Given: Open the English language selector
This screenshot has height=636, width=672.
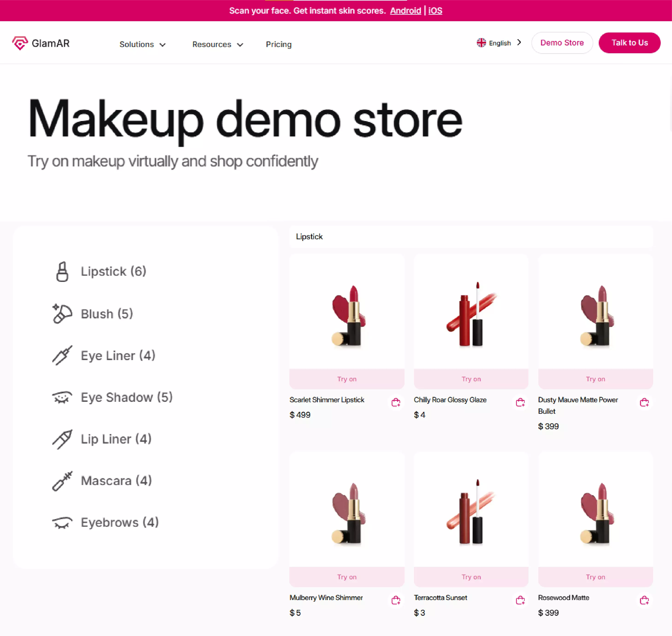Looking at the screenshot, I should click(x=499, y=43).
